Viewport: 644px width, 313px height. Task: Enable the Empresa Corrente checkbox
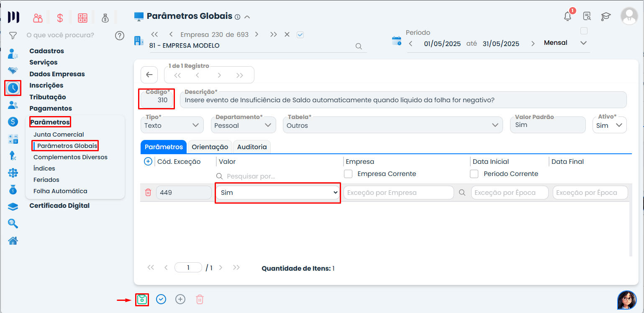tap(348, 174)
